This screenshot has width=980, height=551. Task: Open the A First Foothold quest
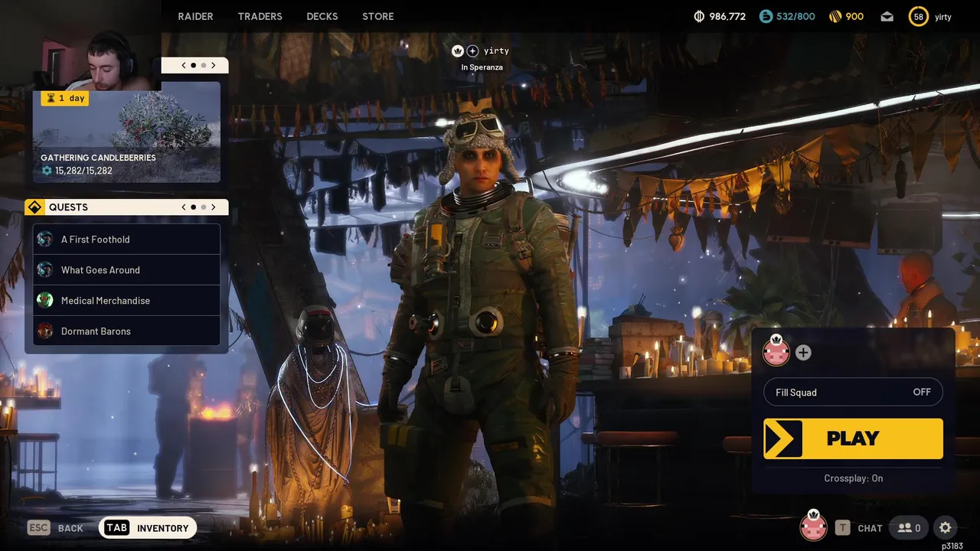(x=126, y=240)
